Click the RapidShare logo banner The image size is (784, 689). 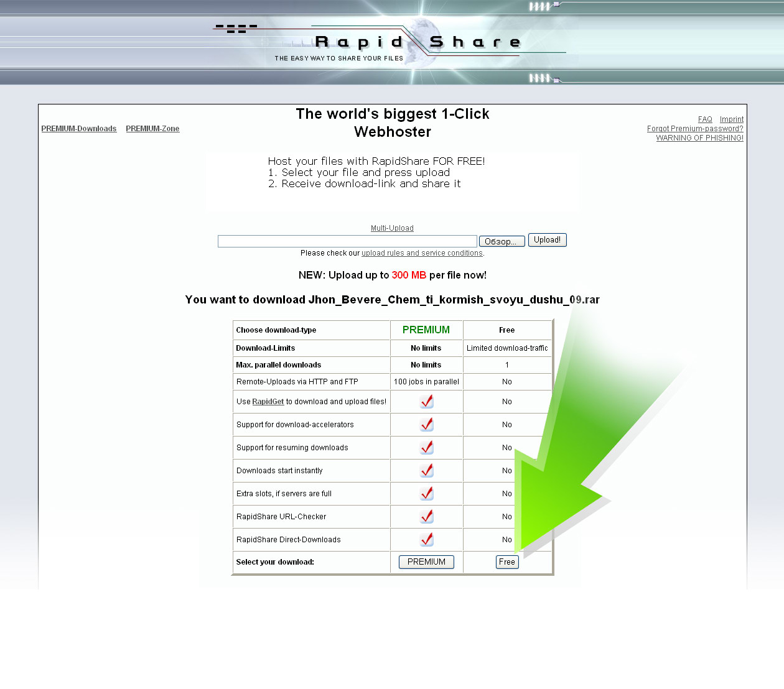point(392,42)
